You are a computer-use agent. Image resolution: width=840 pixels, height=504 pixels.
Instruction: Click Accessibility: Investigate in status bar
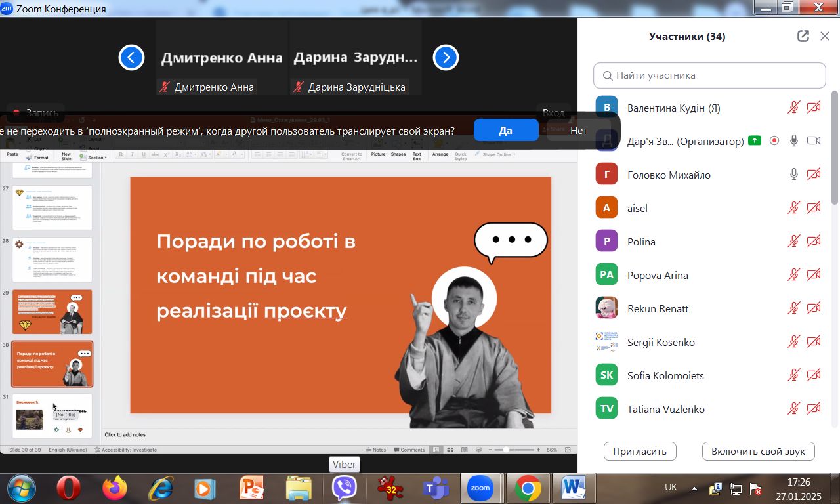click(126, 450)
